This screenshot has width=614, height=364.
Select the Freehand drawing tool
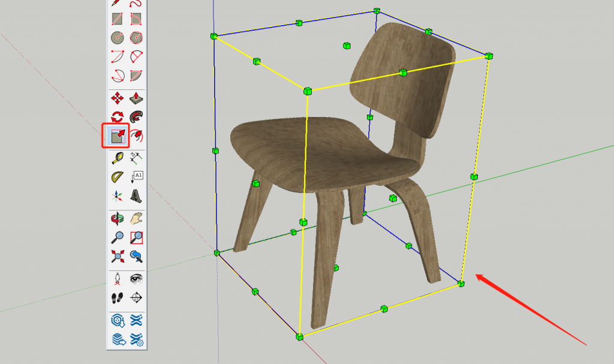pyautogui.click(x=136, y=3)
